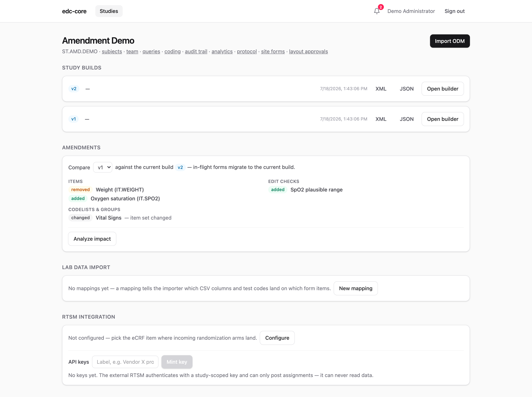
Task: Focus the API key label field
Action: tap(125, 362)
